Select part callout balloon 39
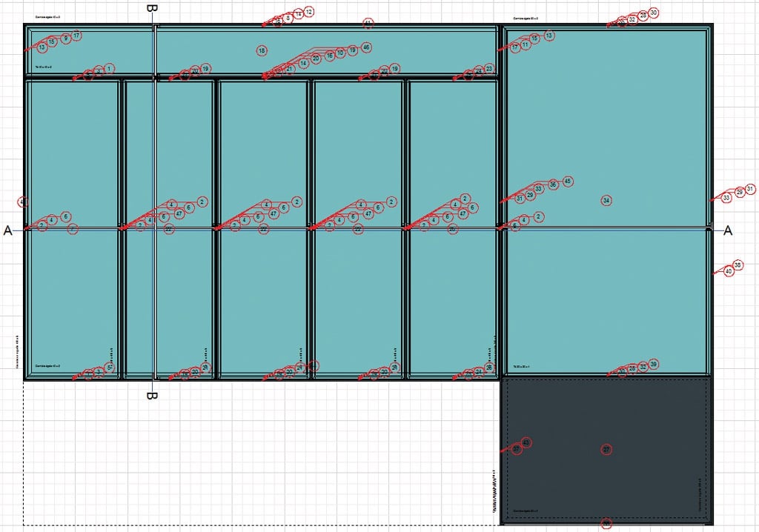 (x=654, y=365)
